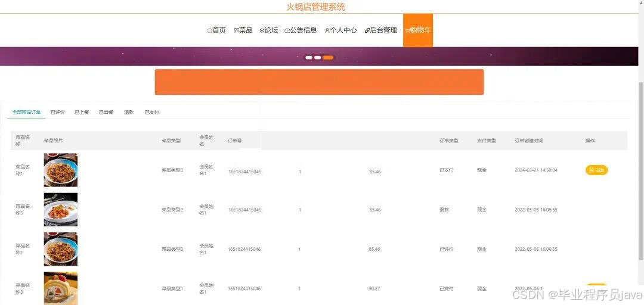This screenshot has height=305, width=644.
Task: Click the 菜品类型1 cell
Action: [172, 288]
